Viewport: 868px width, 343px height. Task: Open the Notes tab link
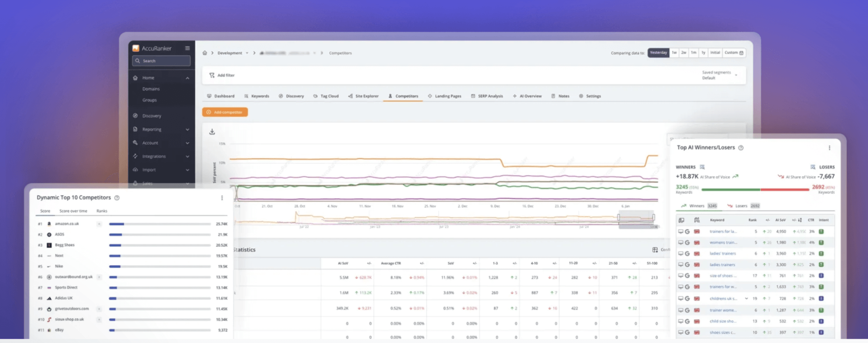560,96
